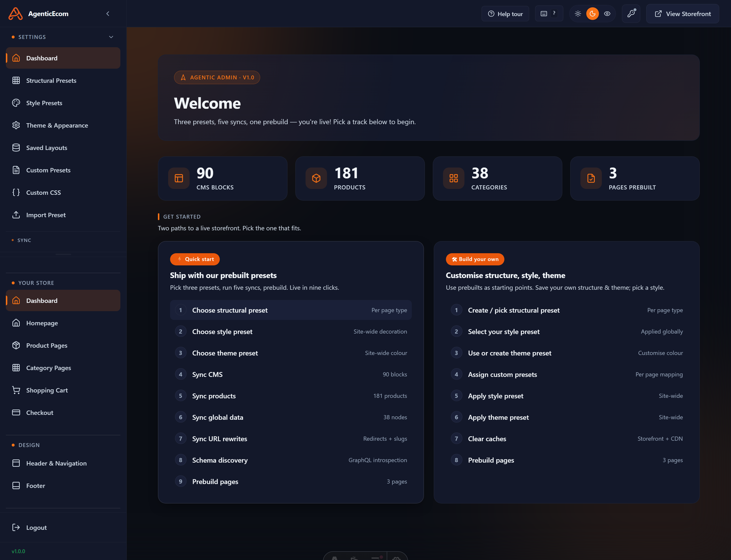
Task: Open Style Presets palette icon item
Action: [x=63, y=103]
